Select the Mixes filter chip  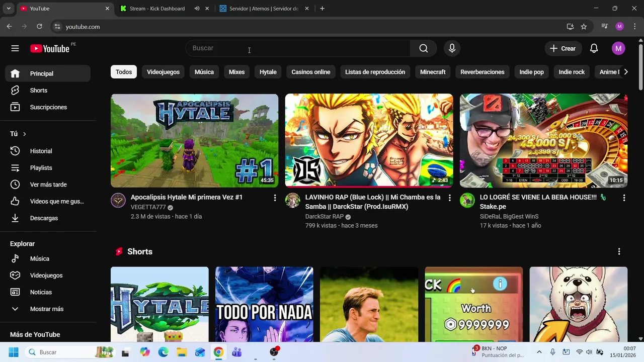(x=236, y=72)
